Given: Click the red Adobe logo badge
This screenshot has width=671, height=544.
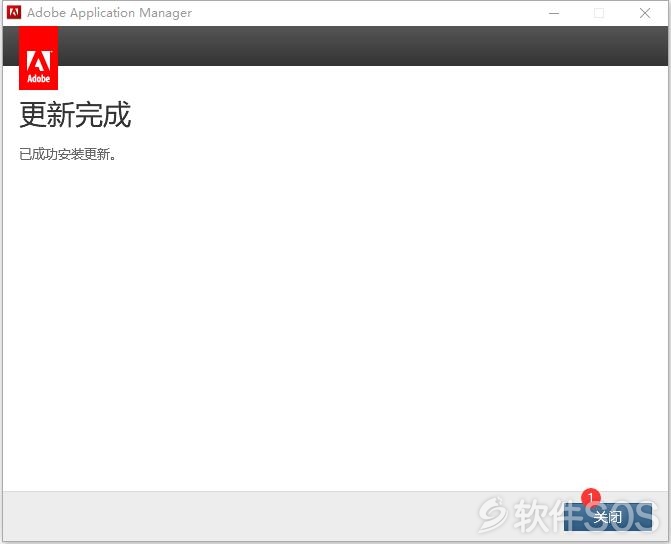Looking at the screenshot, I should [39, 58].
